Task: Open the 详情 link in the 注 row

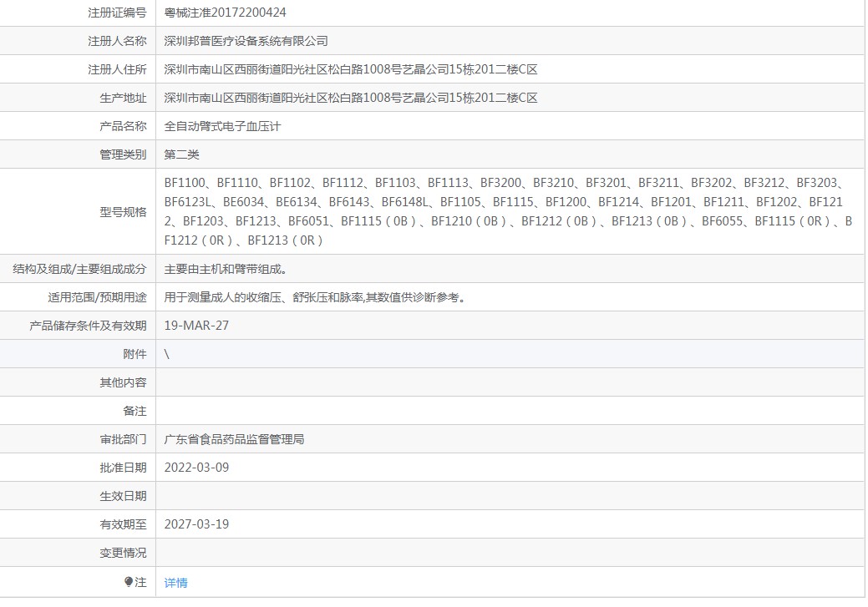Action: click(x=175, y=583)
